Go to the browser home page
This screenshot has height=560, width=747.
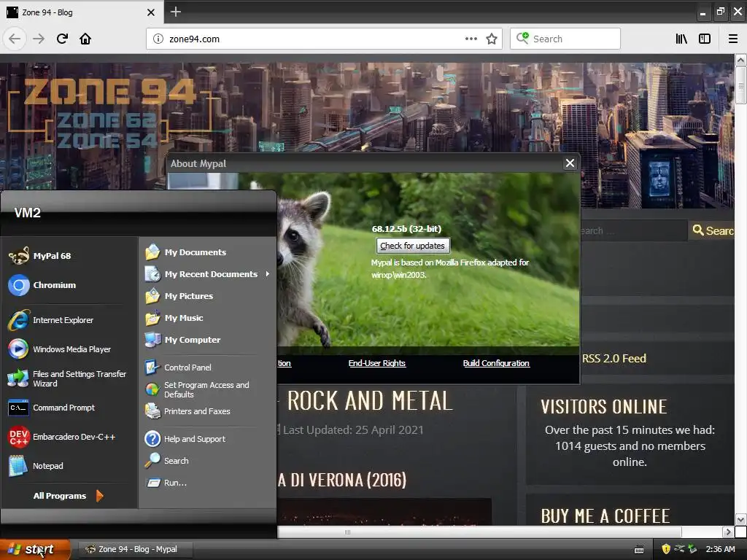click(85, 39)
